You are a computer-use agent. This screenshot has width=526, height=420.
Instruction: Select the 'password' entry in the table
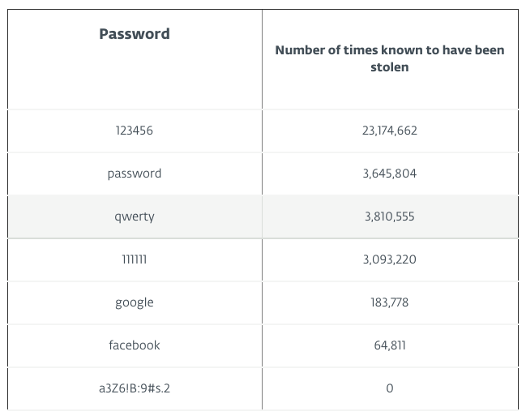[135, 174]
